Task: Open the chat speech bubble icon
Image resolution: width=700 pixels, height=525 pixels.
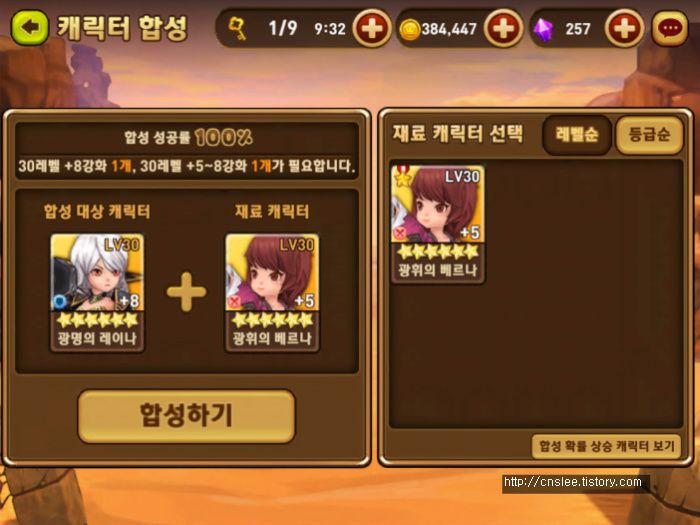Action: 670,29
